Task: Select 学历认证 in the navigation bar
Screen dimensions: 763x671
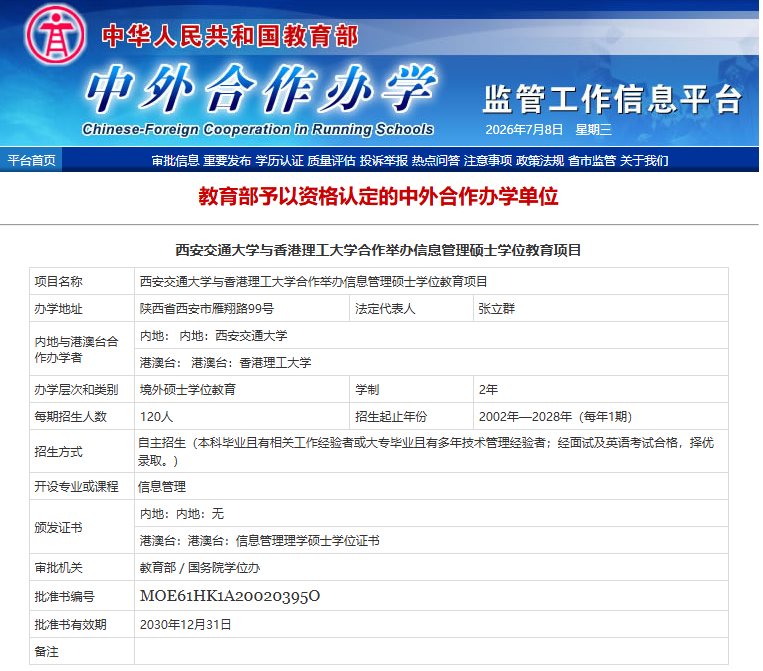Action: [x=279, y=161]
